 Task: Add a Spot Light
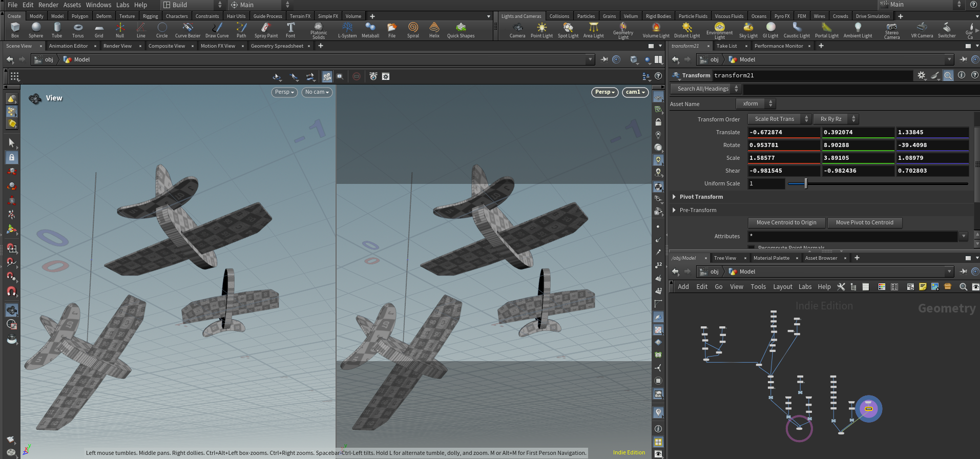click(x=568, y=30)
